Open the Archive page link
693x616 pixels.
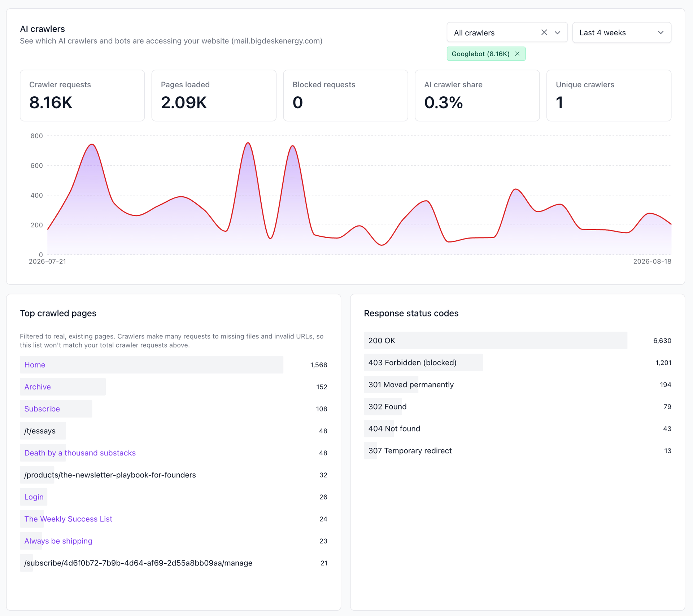point(38,387)
